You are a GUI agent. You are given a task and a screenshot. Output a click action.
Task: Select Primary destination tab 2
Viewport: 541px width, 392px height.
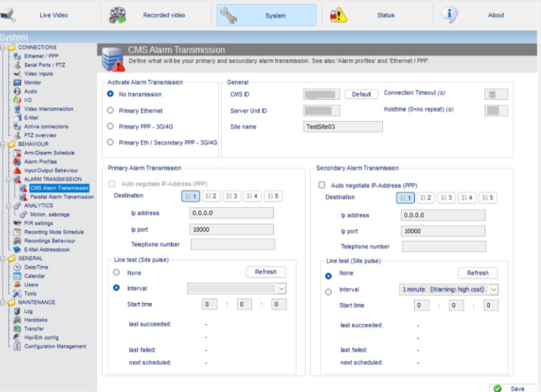[211, 196]
